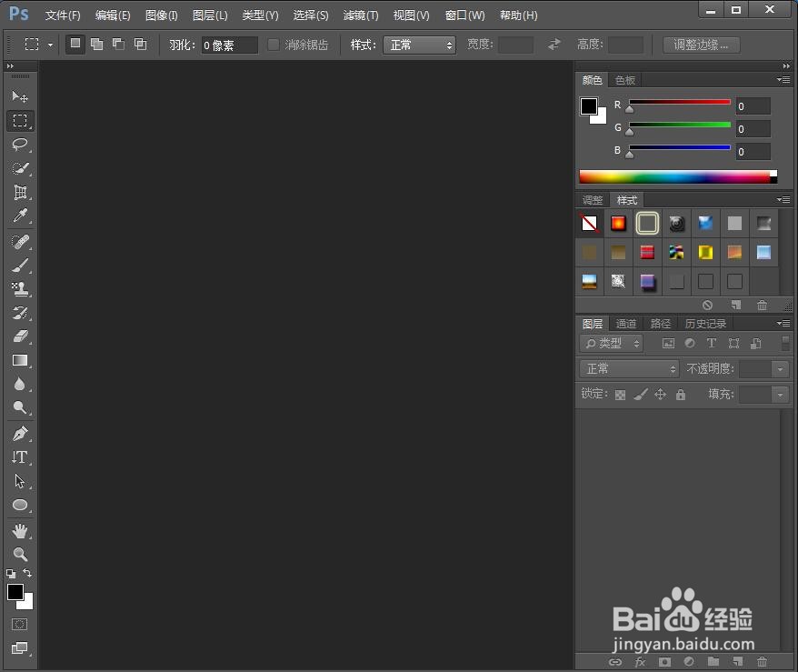Select the Blur tool
This screenshot has height=672, width=798.
[x=20, y=385]
